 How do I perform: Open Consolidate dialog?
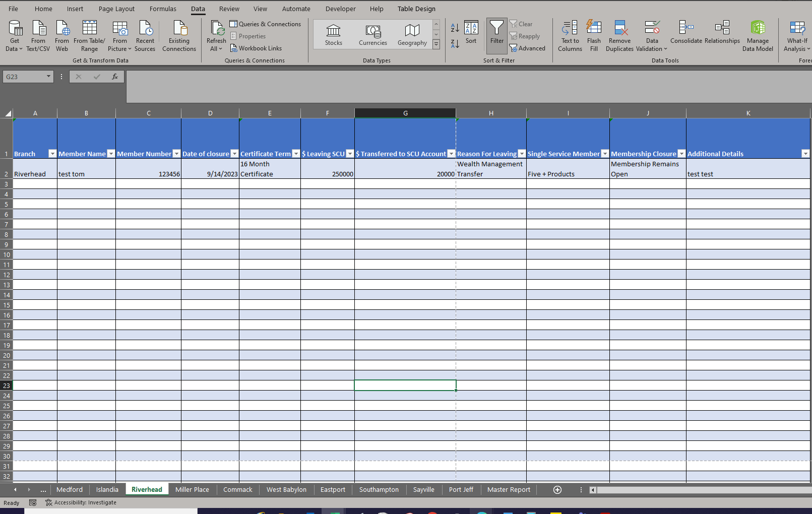point(686,33)
